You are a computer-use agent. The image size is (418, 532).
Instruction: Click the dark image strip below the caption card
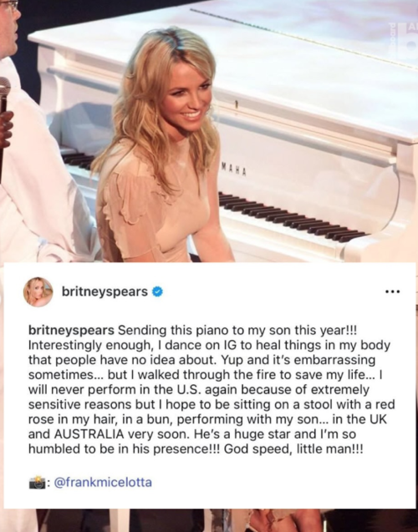click(209, 520)
